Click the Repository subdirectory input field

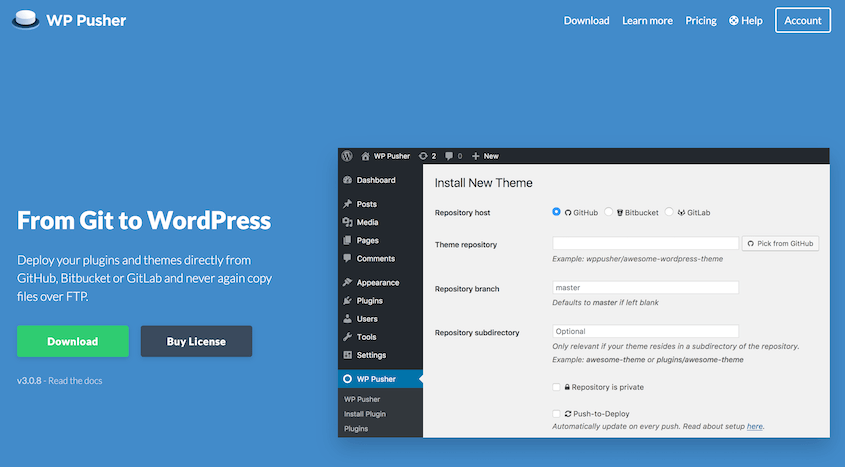coord(645,331)
